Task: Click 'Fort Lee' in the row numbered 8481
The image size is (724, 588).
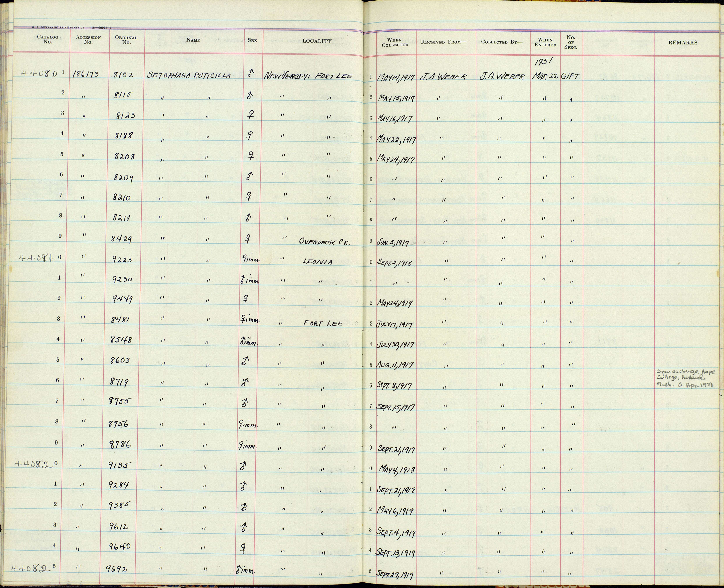Action: pos(323,323)
